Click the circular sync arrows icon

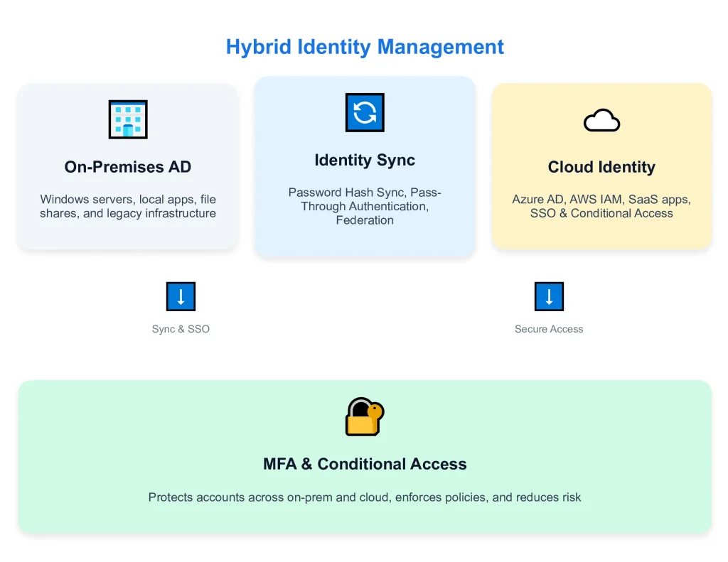365,112
